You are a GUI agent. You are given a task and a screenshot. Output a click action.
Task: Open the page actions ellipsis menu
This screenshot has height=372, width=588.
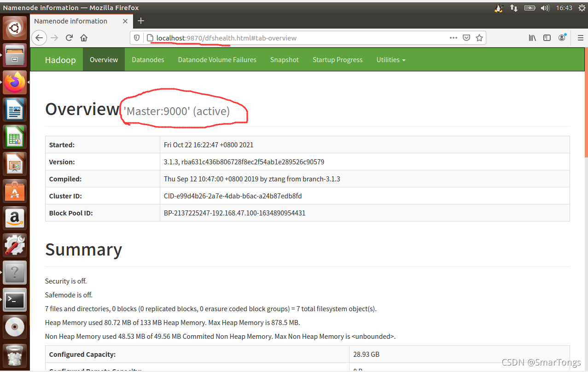point(453,38)
